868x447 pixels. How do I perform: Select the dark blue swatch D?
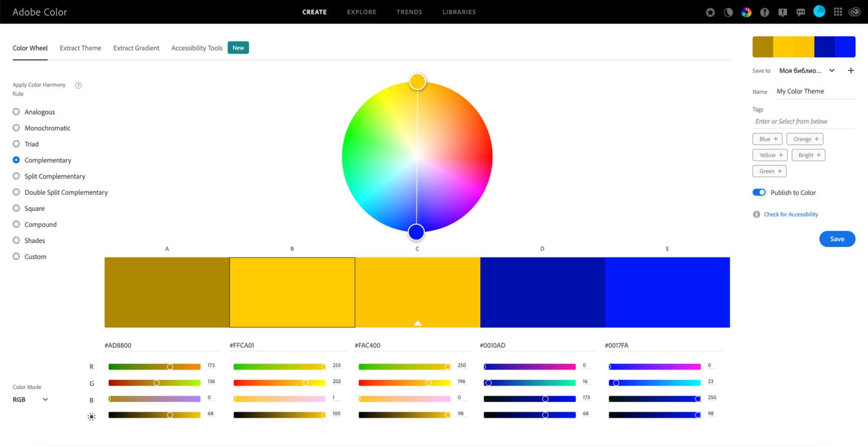542,292
